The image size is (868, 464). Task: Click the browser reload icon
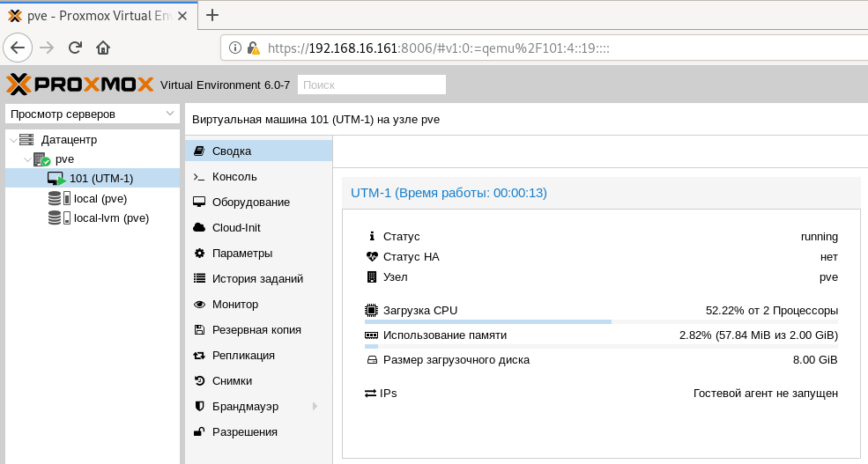point(75,48)
